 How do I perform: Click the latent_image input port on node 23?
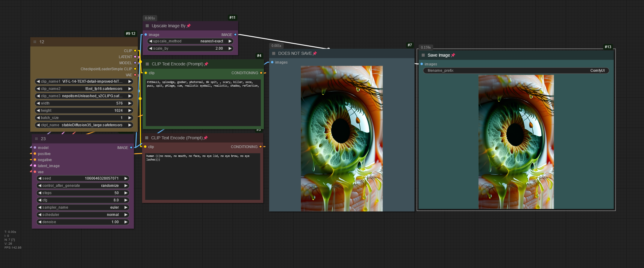tap(35, 166)
